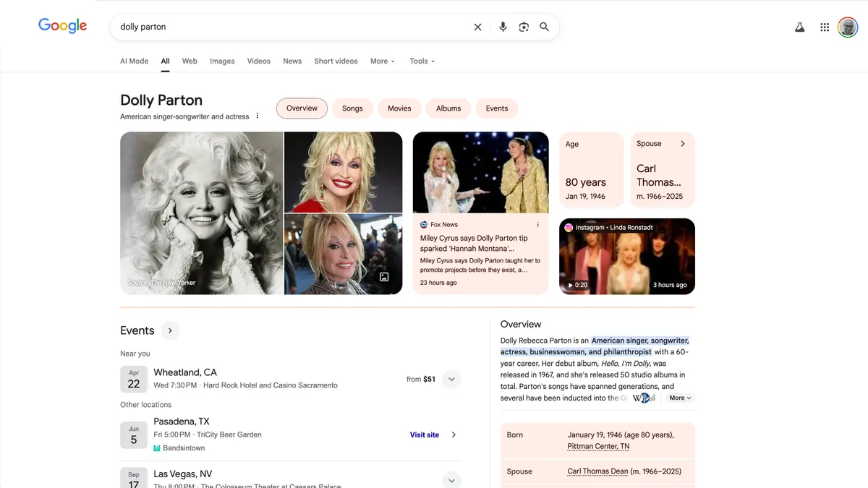
Task: Open the three-dot menu on the Fox News card
Action: coord(537,224)
